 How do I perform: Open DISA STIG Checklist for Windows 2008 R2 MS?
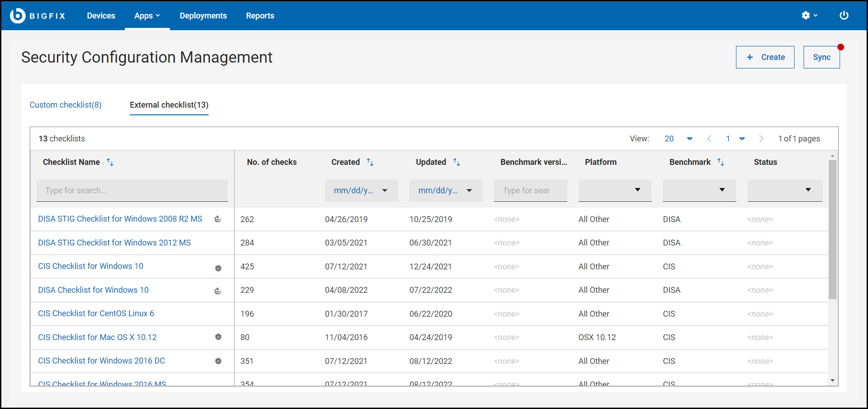tap(120, 219)
